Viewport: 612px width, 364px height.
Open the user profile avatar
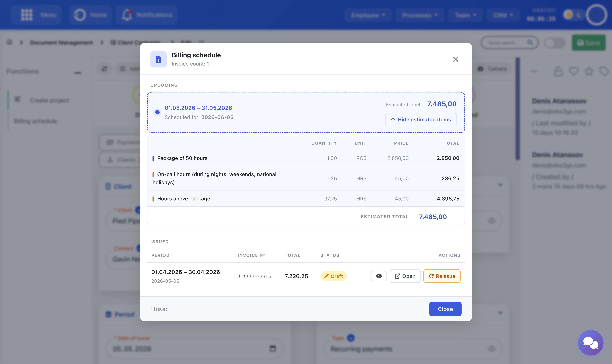(x=597, y=15)
